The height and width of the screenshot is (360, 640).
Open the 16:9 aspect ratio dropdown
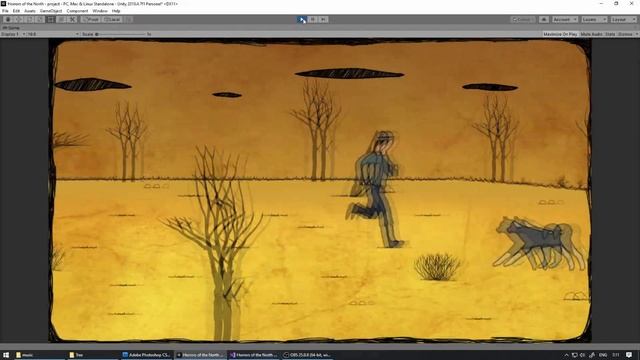pyautogui.click(x=53, y=34)
